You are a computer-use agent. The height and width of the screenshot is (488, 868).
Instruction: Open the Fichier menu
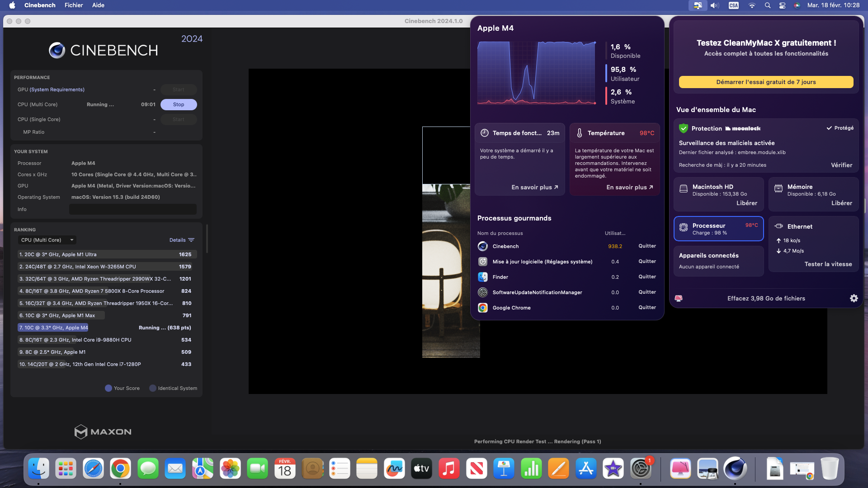[74, 5]
